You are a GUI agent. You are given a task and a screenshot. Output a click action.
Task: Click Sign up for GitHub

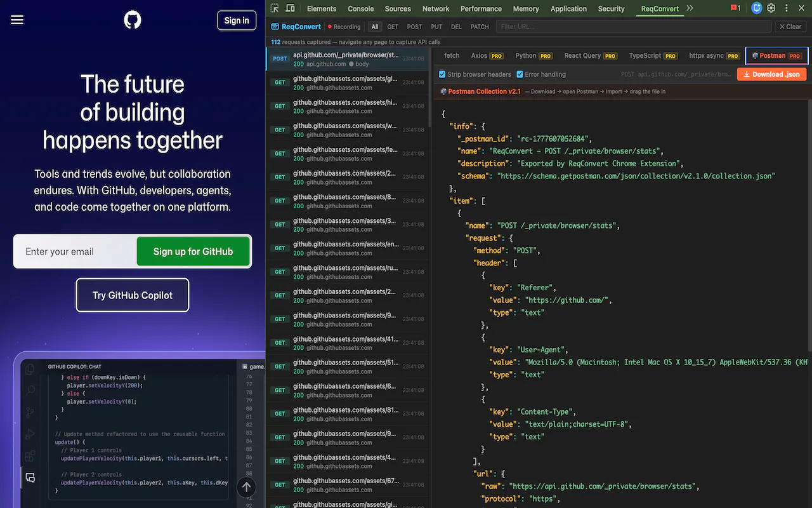193,251
